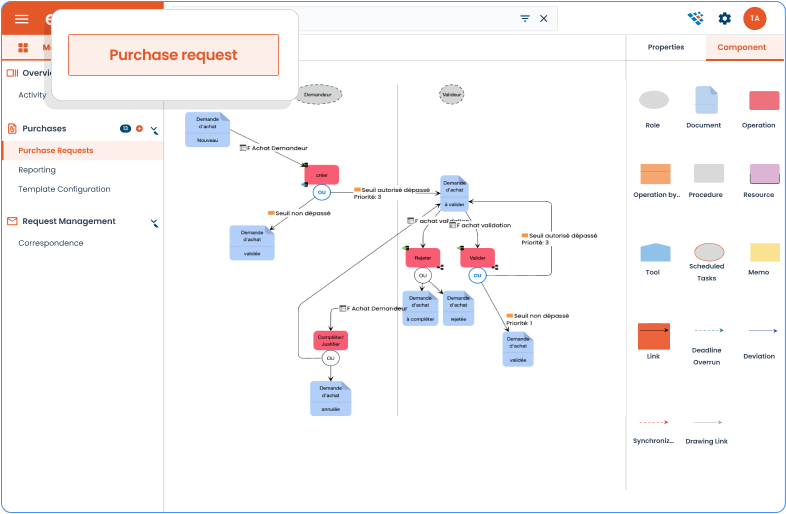Select the Compléter/Justifier operation node
Viewport: 786px width, 514px height.
click(x=331, y=340)
